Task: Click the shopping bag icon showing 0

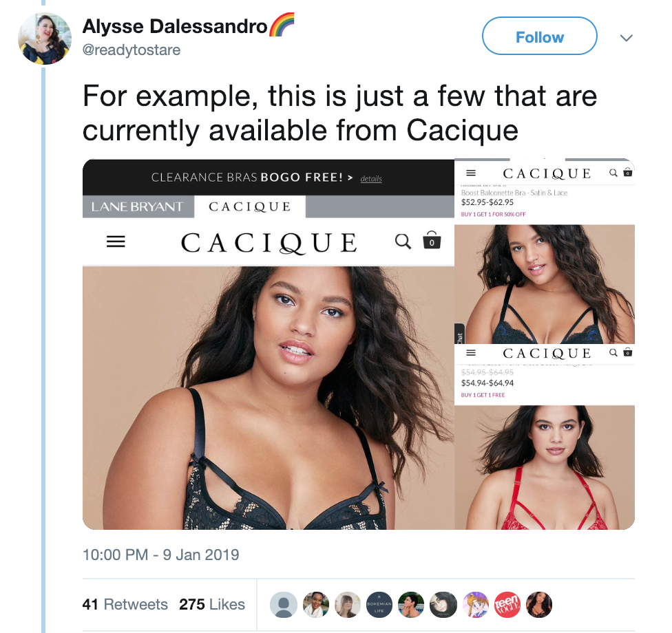Action: click(x=432, y=240)
